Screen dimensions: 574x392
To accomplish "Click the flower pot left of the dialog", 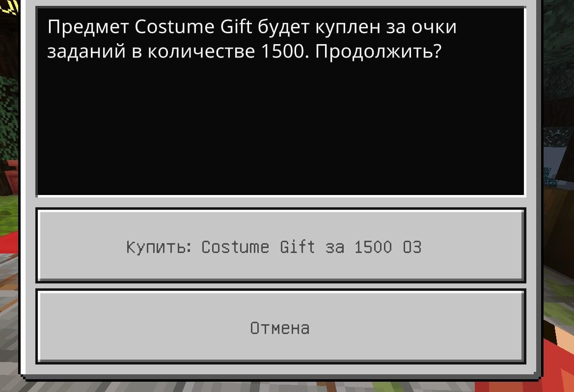I will [x=12, y=176].
